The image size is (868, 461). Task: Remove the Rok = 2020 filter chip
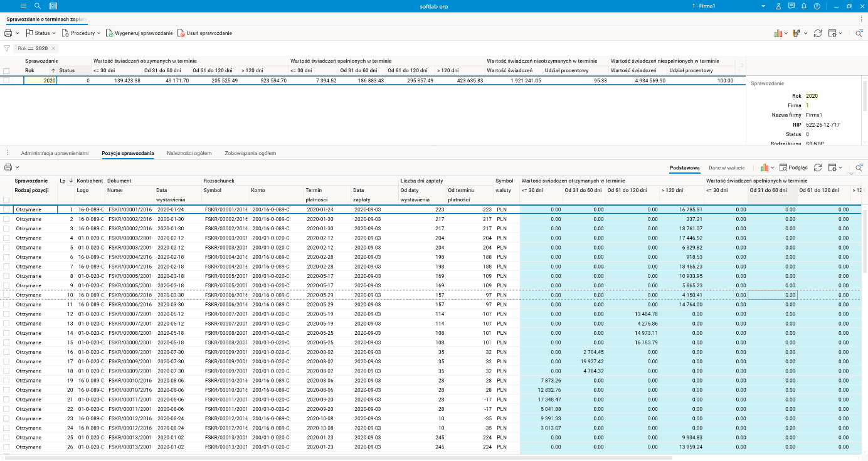pos(53,48)
